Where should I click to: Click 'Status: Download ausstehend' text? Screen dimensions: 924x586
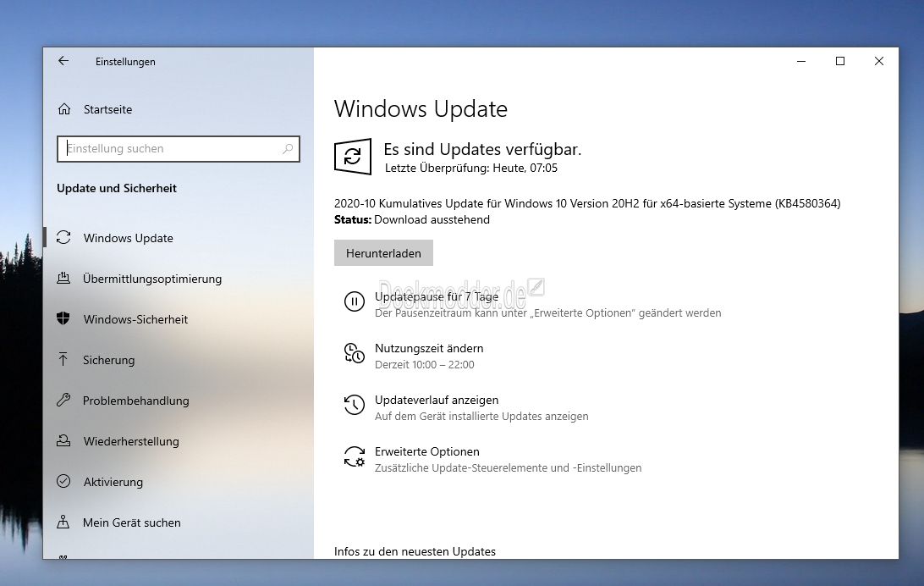412,220
